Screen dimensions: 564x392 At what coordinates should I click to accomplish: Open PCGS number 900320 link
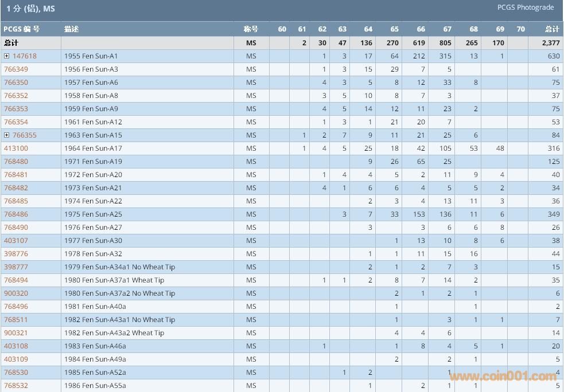point(16,293)
